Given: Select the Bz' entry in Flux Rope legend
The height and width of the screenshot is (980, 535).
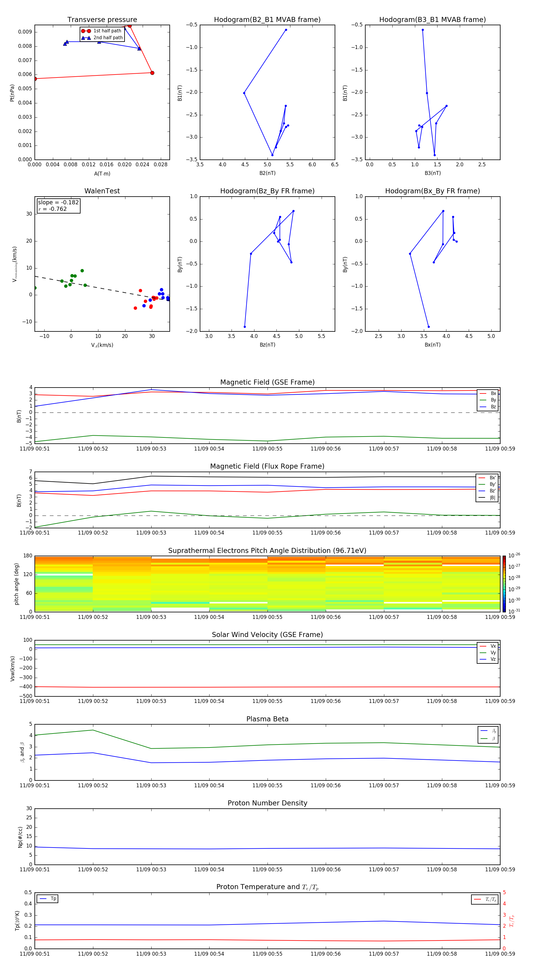Looking at the screenshot, I should pos(487,491).
